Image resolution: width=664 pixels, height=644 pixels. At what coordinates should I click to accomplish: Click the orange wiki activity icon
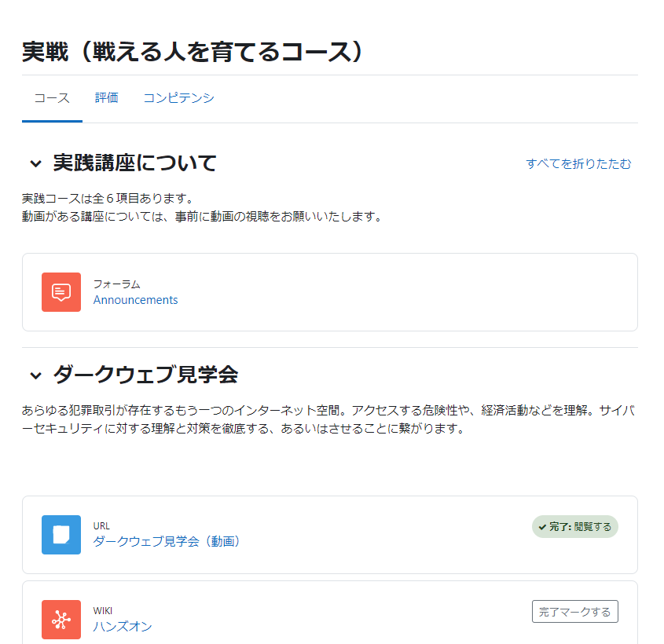coord(61,620)
